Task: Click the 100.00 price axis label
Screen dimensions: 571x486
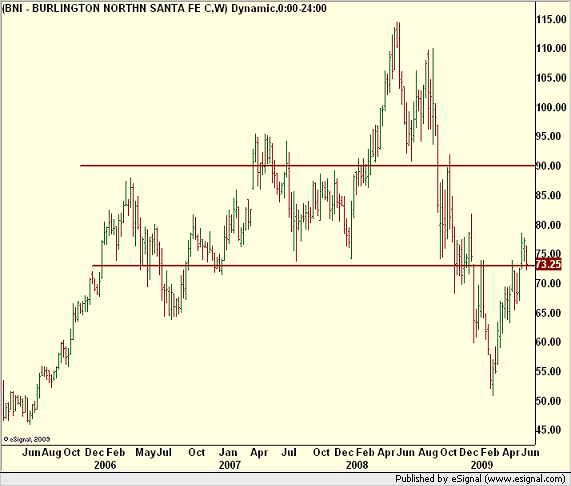Action: click(552, 107)
